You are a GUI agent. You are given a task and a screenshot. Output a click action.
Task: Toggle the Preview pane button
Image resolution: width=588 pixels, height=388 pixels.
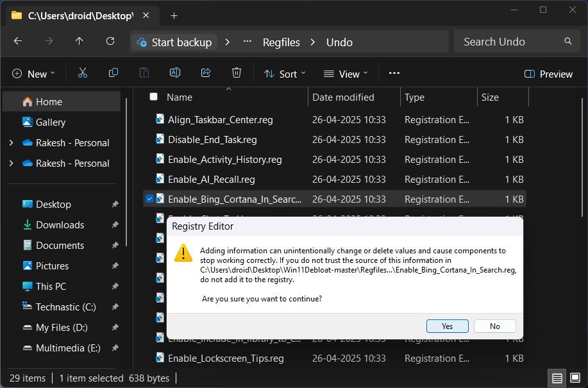pos(548,74)
